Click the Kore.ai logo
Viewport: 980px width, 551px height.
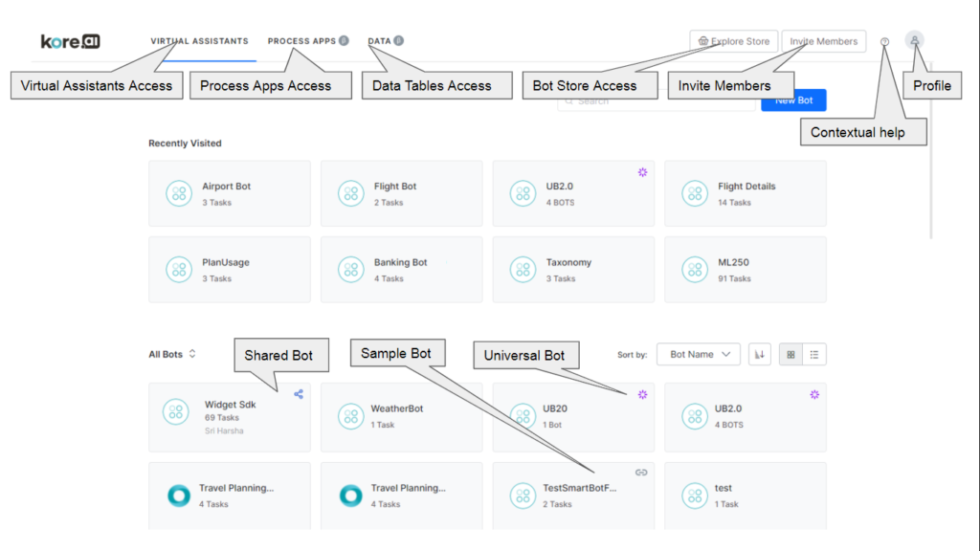(x=68, y=41)
